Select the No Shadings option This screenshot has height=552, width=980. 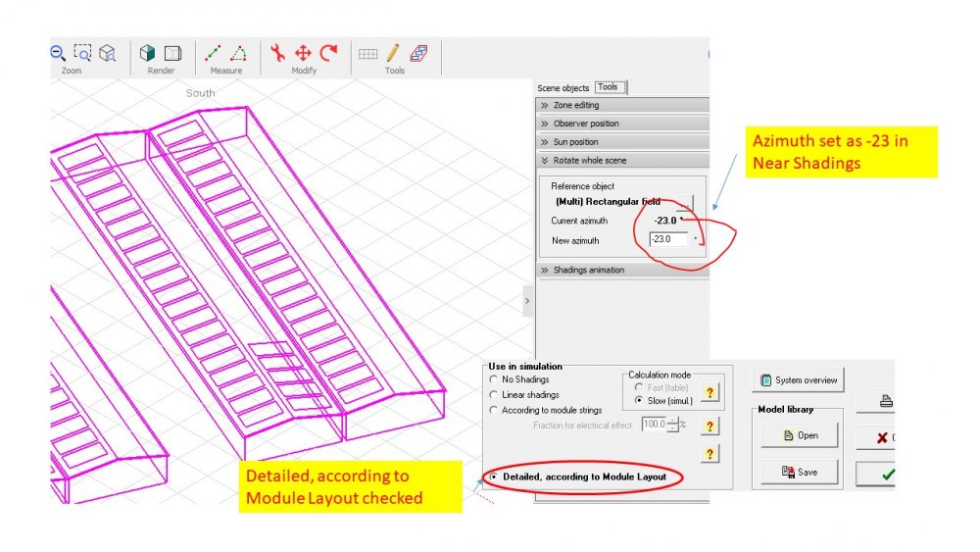[493, 379]
